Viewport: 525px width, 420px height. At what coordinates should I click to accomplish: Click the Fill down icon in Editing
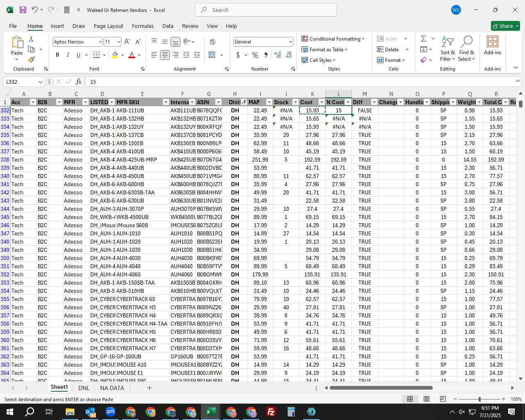tap(424, 49)
